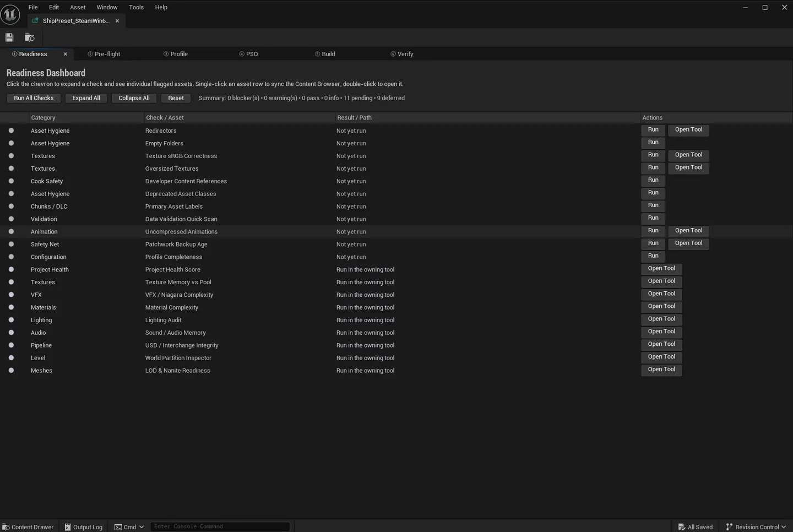This screenshot has height=532, width=793.
Task: Open the File menu
Action: 33,7
